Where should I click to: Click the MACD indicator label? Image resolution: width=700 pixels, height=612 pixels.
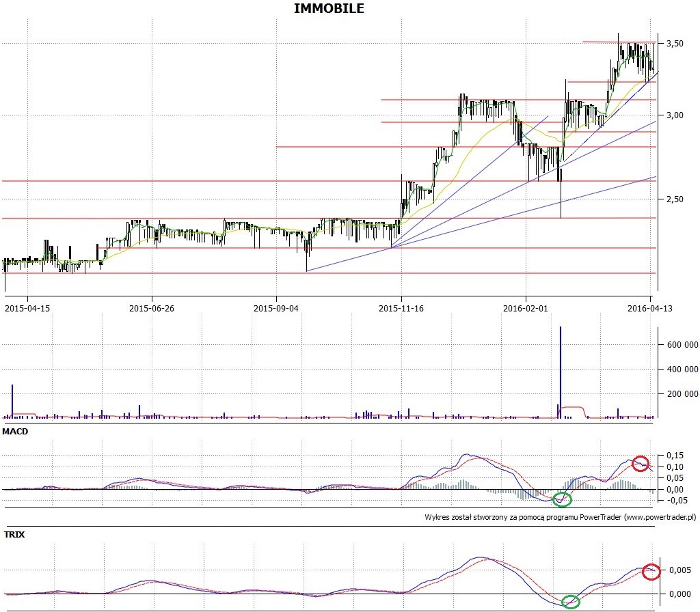coord(15,432)
